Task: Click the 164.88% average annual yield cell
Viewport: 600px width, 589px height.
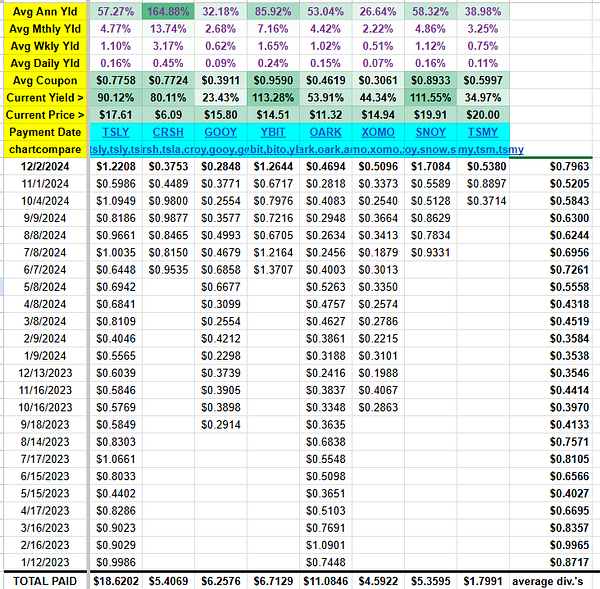Action: click(x=168, y=11)
